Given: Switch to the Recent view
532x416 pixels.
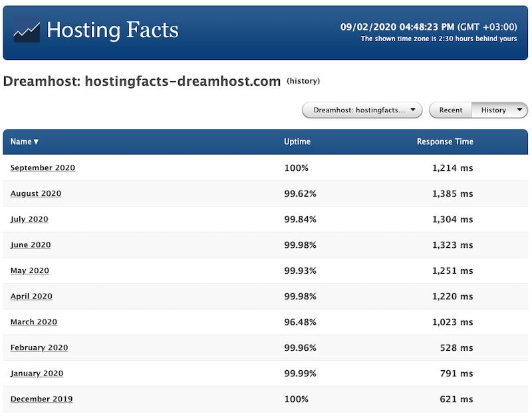Looking at the screenshot, I should 451,110.
